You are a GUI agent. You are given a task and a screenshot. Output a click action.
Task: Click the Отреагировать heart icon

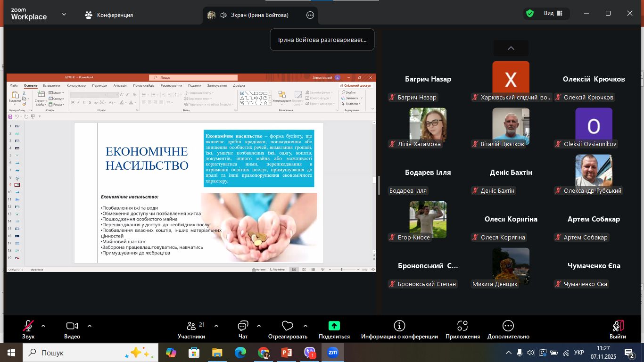click(287, 329)
